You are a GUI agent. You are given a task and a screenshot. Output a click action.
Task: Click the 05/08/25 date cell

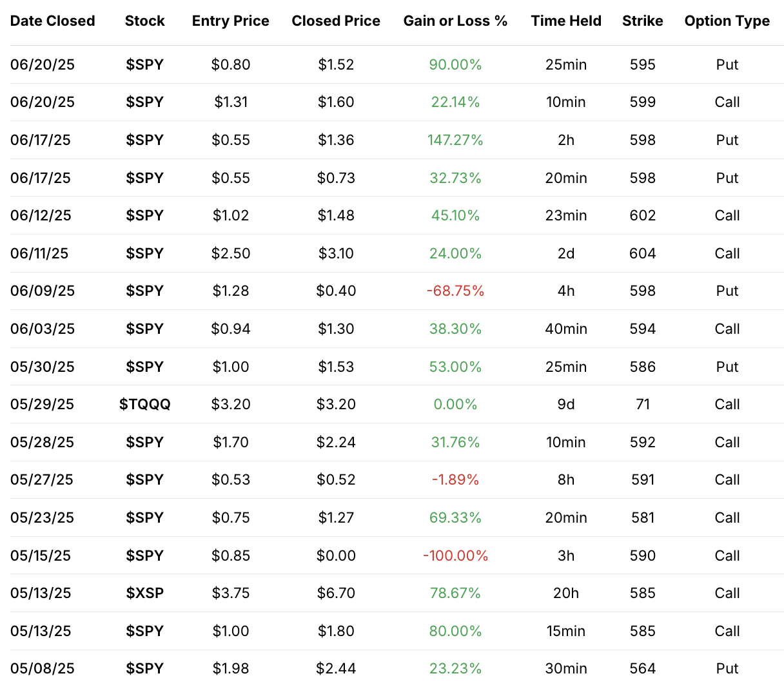click(x=43, y=668)
